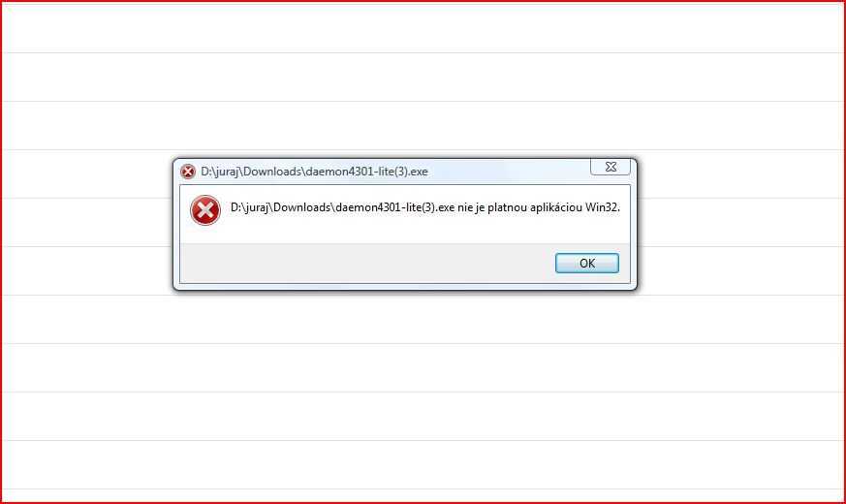Click blank white area right of the dialog

click(739, 224)
